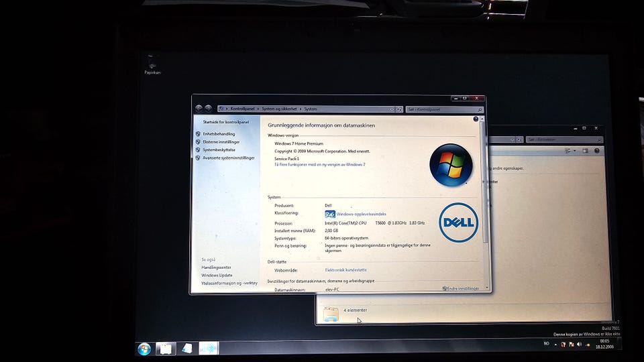The width and height of the screenshot is (644, 362).
Task: Open Avanserte systeminnstillinger link
Action: point(228,158)
